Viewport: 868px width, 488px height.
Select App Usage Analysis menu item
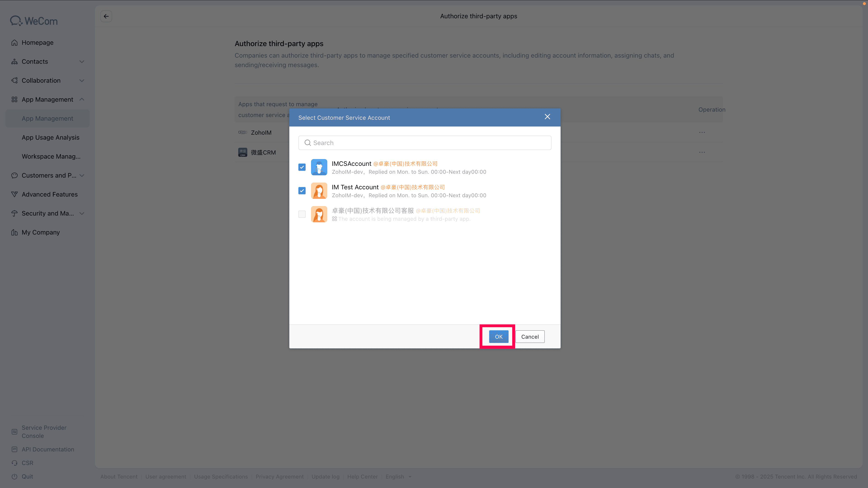(x=51, y=137)
